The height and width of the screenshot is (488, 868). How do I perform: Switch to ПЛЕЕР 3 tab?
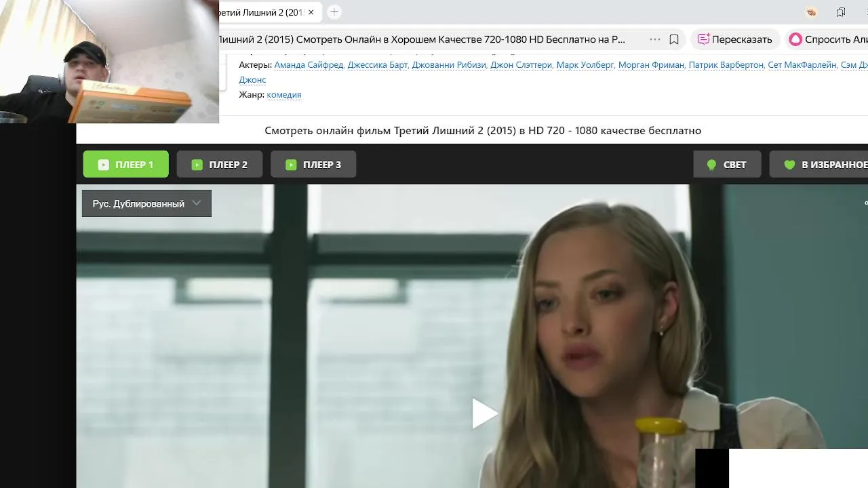[x=313, y=164]
